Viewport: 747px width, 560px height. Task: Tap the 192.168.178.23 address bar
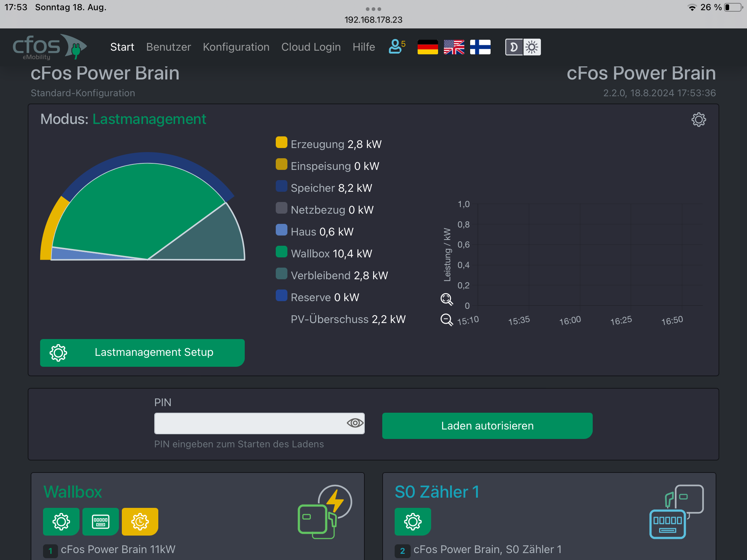373,20
